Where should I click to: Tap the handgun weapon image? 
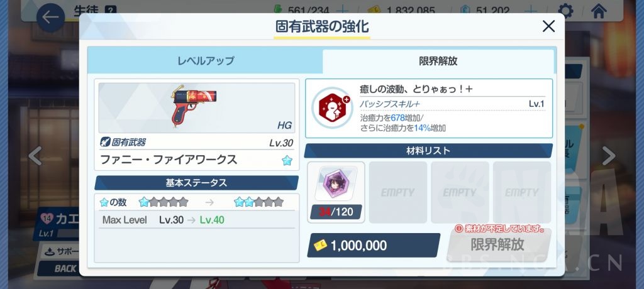194,106
